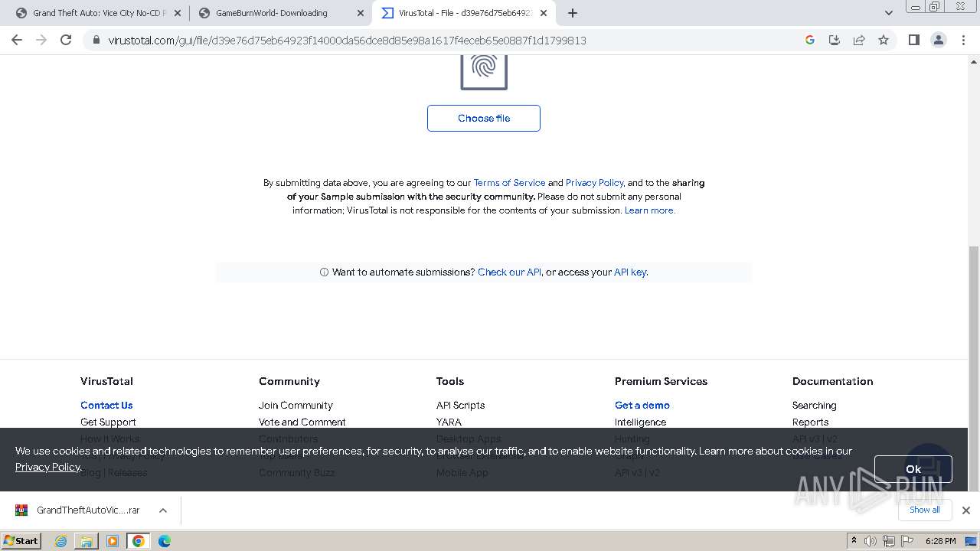Open Searching documentation link
Image resolution: width=980 pixels, height=551 pixels.
(x=814, y=405)
